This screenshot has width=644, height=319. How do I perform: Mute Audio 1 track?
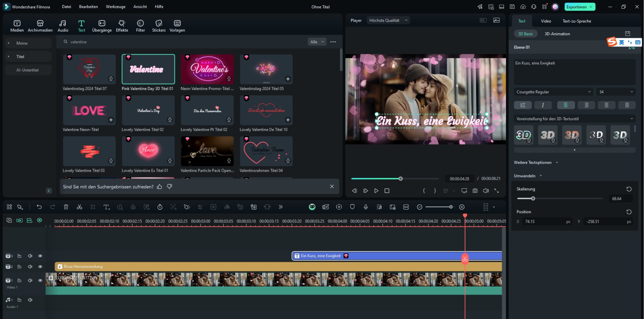30,300
